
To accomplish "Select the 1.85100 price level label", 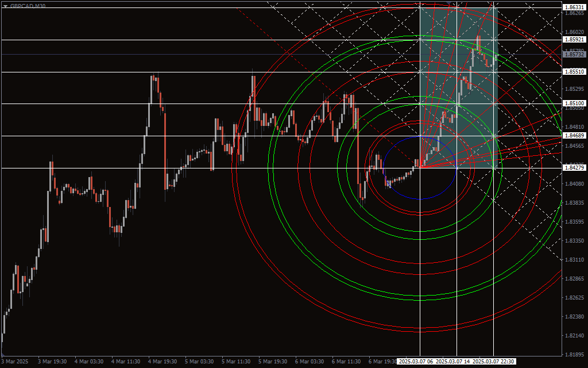I will 574,104.
